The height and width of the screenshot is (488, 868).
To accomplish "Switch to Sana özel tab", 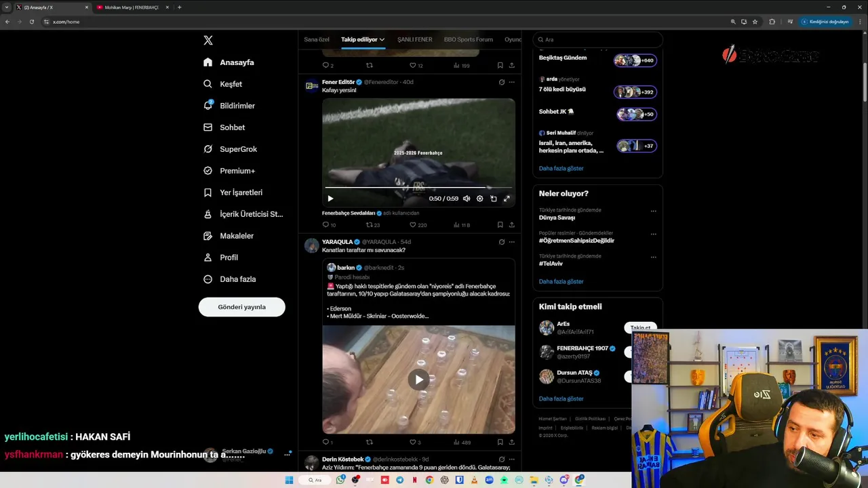I will pos(317,39).
